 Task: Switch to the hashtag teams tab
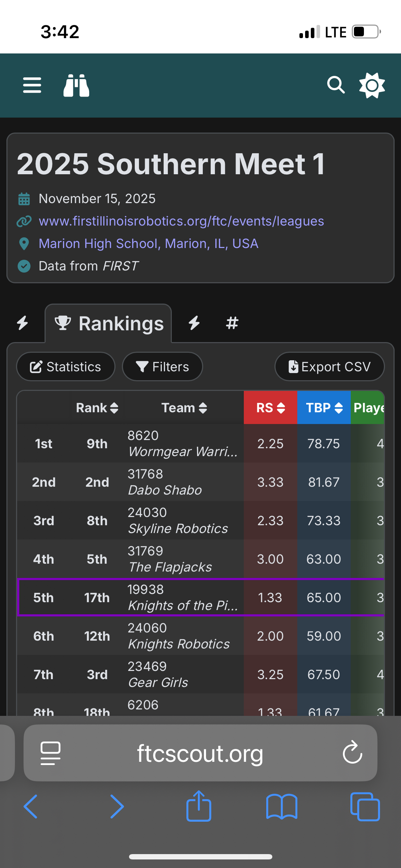(x=232, y=323)
